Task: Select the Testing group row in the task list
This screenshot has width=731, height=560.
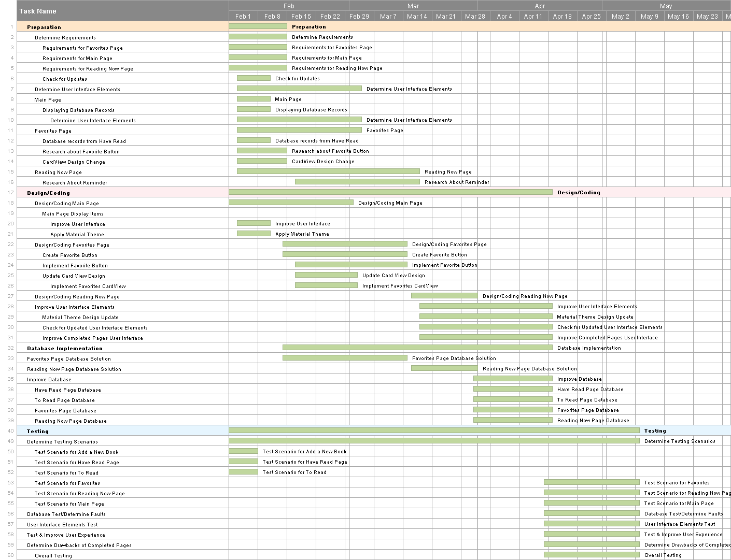Action: (38, 431)
